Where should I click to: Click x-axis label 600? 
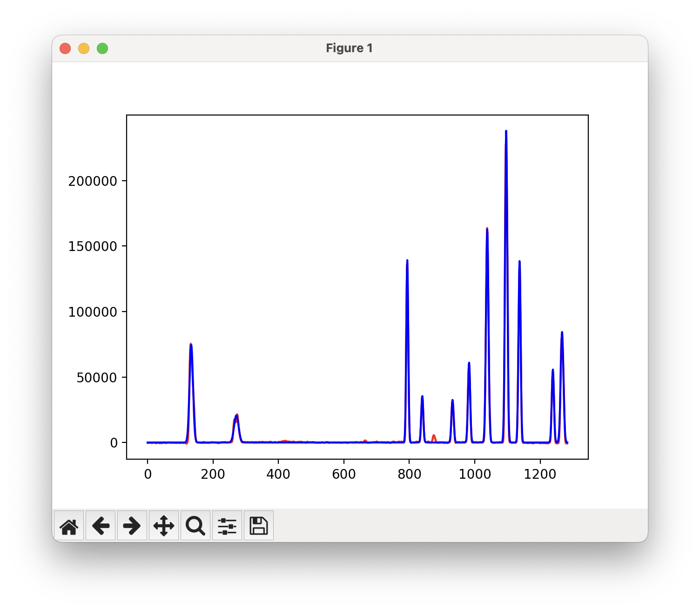344,474
